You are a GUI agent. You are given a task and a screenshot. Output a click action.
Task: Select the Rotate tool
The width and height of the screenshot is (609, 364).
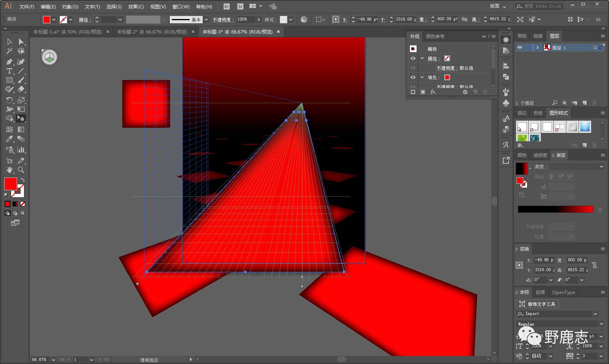10,100
